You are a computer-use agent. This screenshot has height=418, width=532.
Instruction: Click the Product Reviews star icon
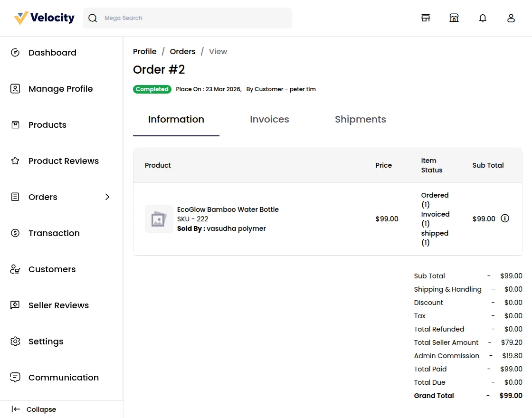click(15, 161)
